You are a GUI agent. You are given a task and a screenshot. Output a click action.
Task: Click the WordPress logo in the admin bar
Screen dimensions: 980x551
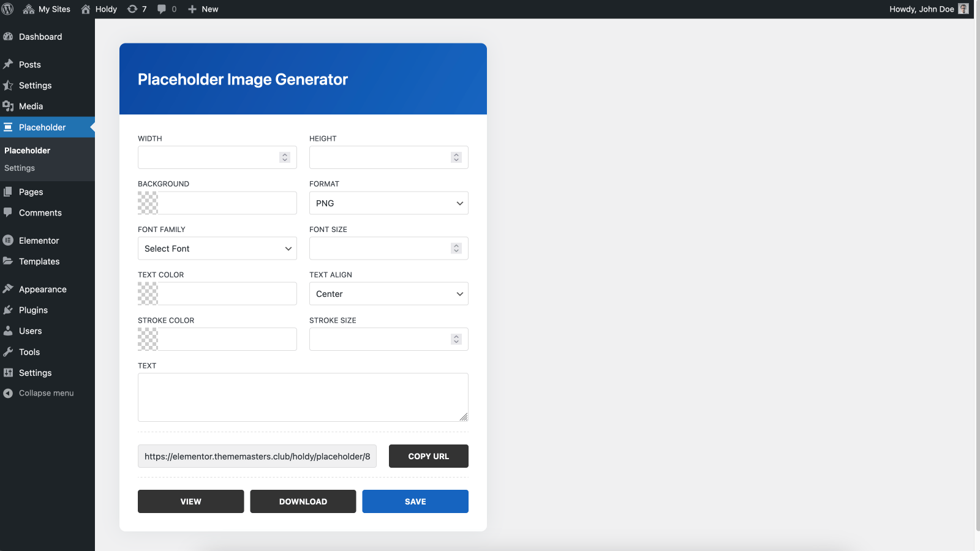tap(8, 9)
